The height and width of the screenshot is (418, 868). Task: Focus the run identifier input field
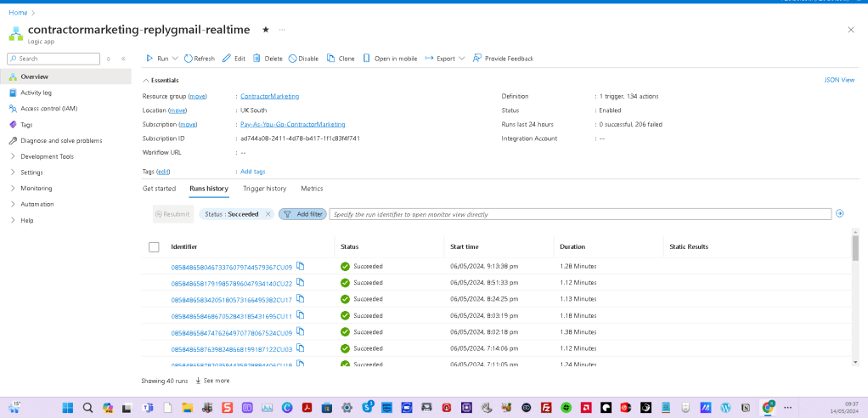pos(580,214)
